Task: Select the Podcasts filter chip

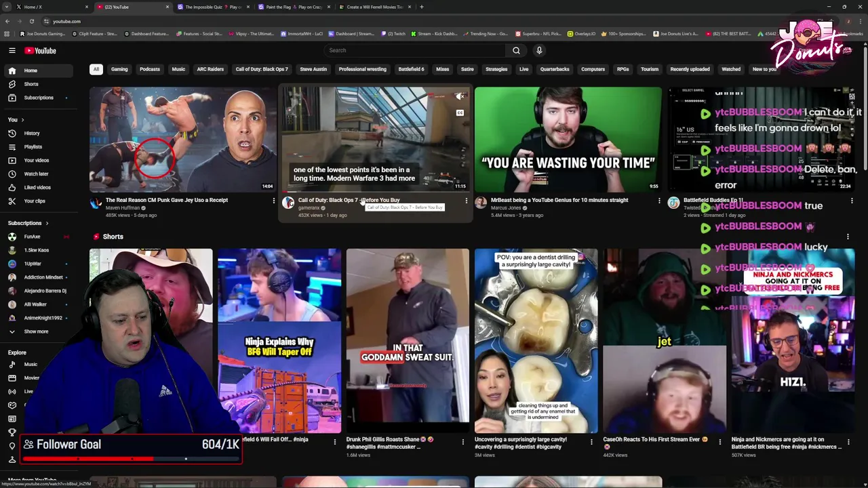Action: point(150,69)
